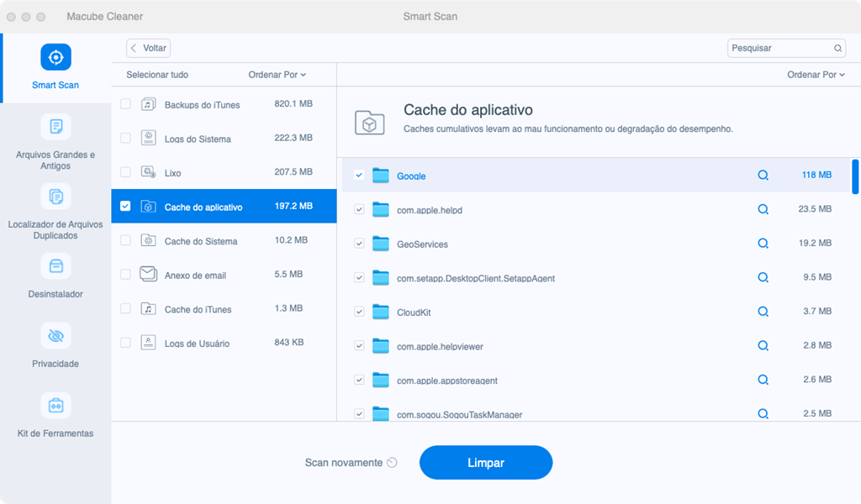Reveal com.apple.helpviewer with magnifier icon
The height and width of the screenshot is (504, 861).
coord(763,345)
